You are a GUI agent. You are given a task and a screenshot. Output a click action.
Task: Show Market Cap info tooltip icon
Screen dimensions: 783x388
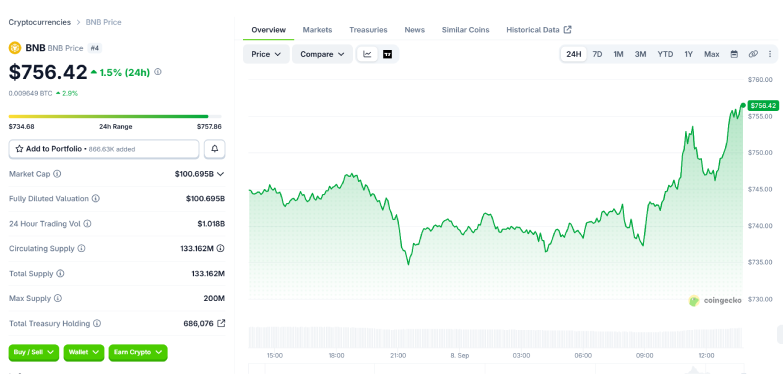[x=57, y=174]
